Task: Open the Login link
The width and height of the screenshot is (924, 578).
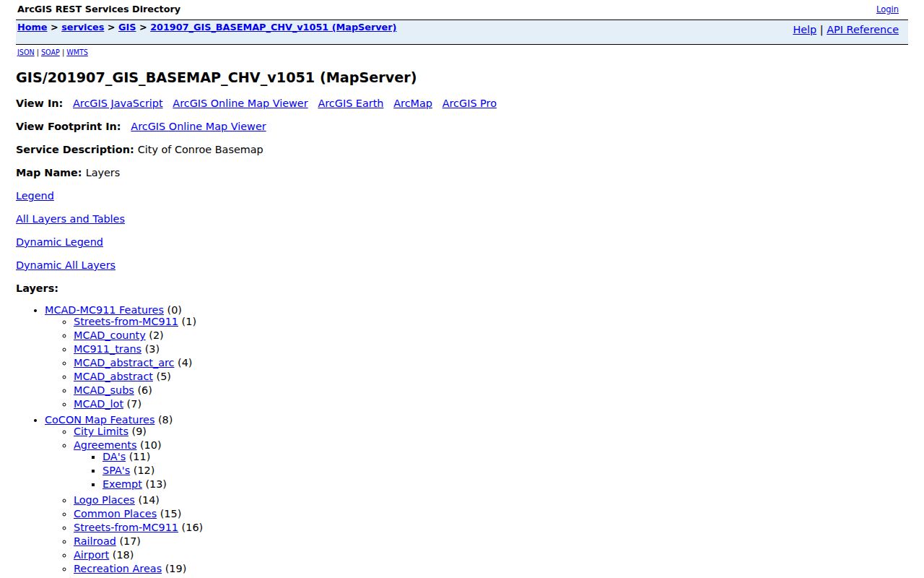Action: coord(887,9)
